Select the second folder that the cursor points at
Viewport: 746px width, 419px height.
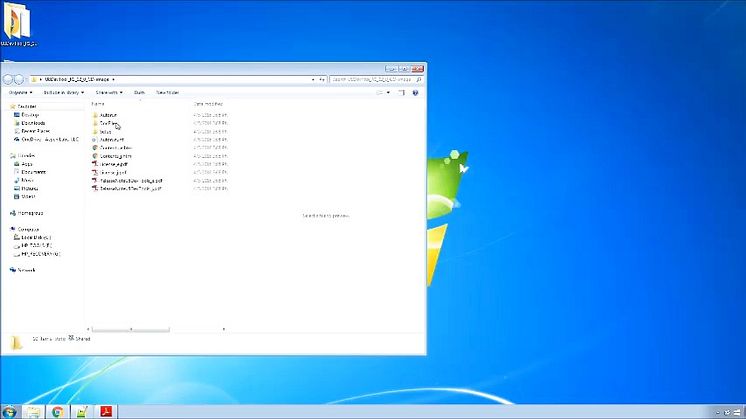click(x=108, y=123)
